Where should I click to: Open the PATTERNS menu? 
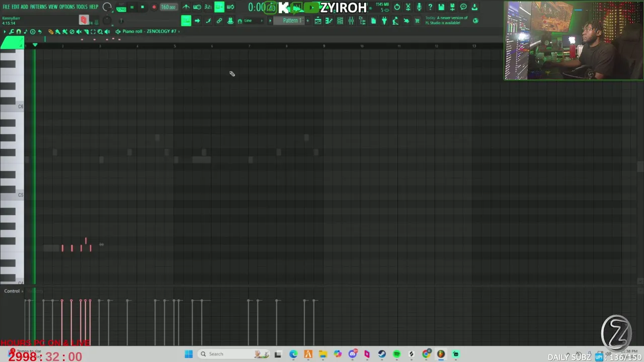[38, 7]
